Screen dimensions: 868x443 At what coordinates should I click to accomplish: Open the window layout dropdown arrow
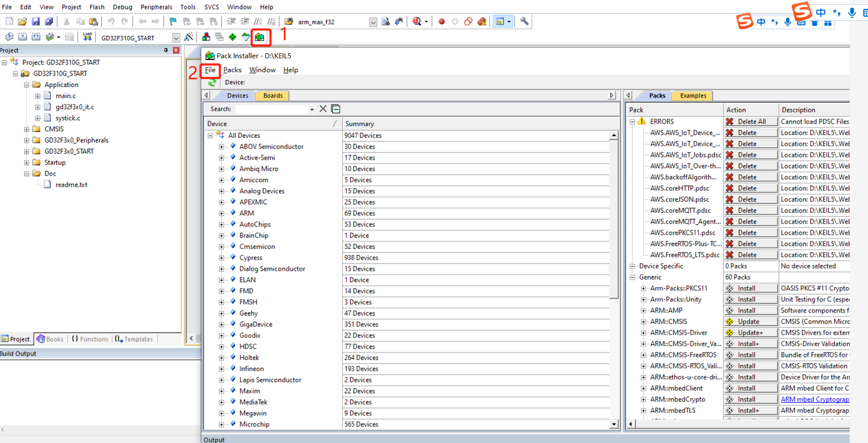coord(509,21)
